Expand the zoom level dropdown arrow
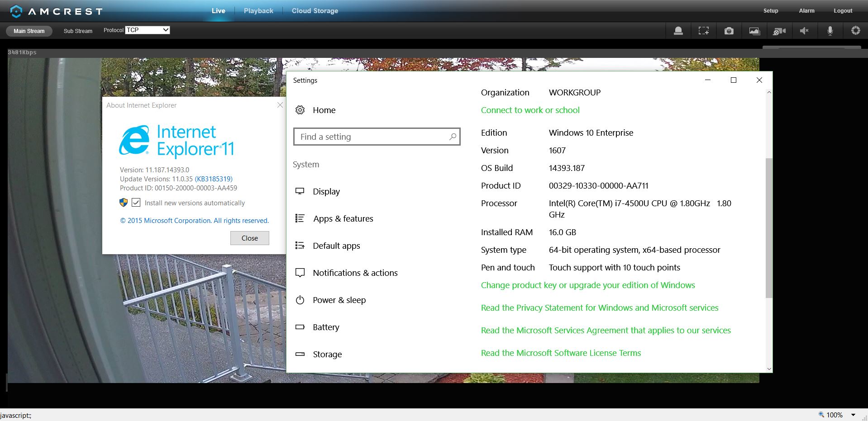The width and height of the screenshot is (868, 421). (853, 415)
